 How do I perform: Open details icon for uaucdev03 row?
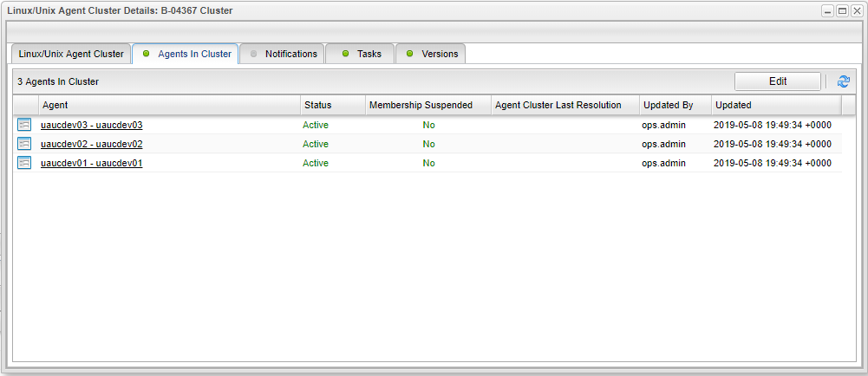pos(24,125)
